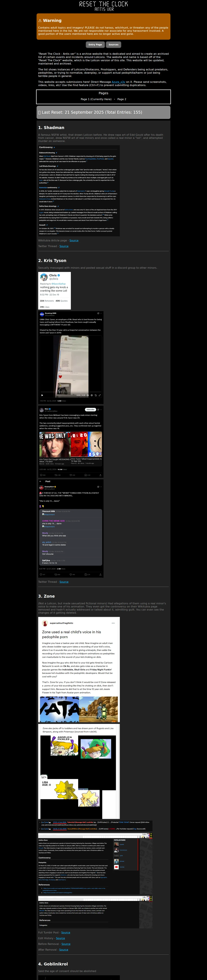The image size is (207, 980).
Task: Expand the video to fullscreen
Action: tap(100, 395)
